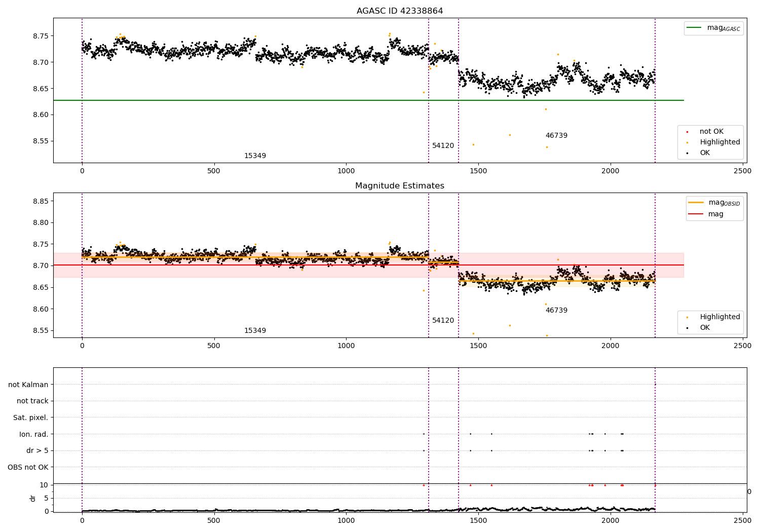Screen dimensions: 760x532
Task: Click y-axis tick 8.80 in Magnitude Estimates plot
Action: tap(41, 223)
